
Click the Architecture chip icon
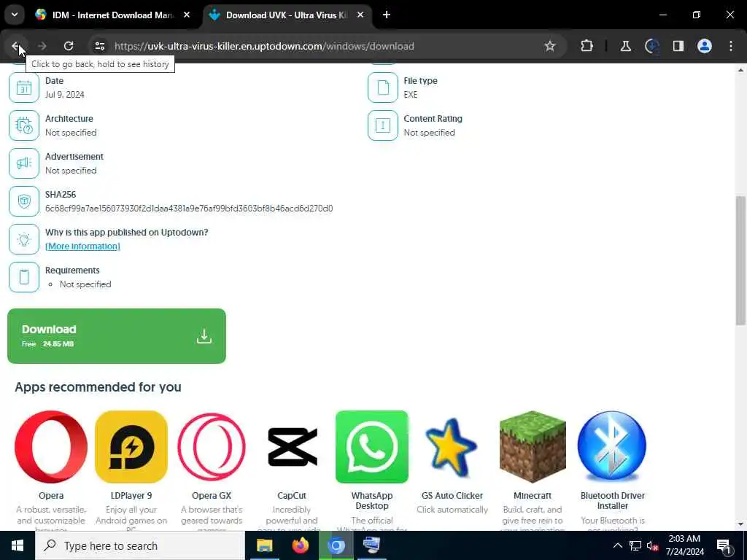[24, 125]
